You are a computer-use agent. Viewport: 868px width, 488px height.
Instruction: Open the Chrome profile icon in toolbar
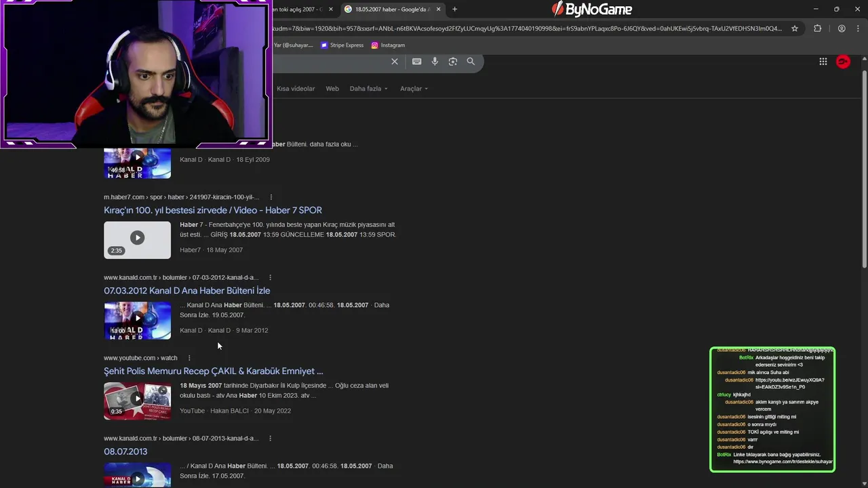click(x=842, y=28)
